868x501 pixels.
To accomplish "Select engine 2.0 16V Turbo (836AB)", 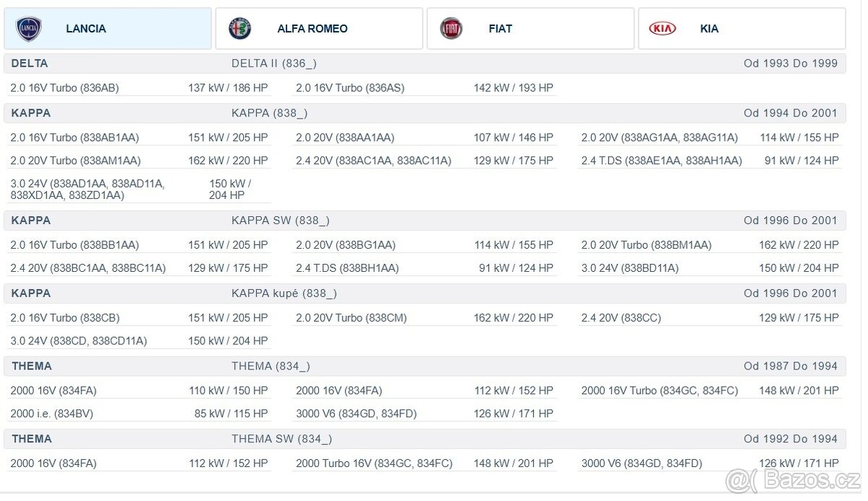I will (x=65, y=88).
